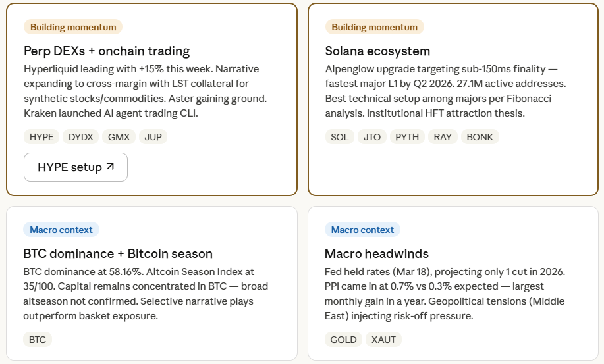Open the HYPE setup link button
The image size is (604, 364).
(x=75, y=167)
